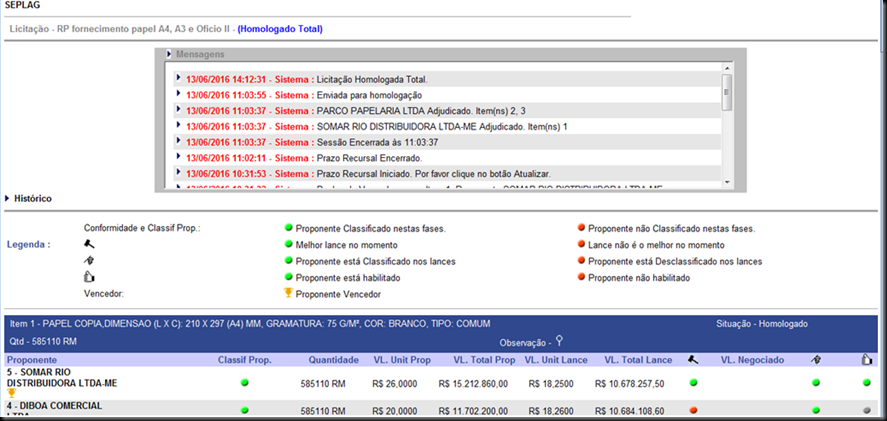
Task: Click the gavel icon in the legend
Action: [89, 245]
